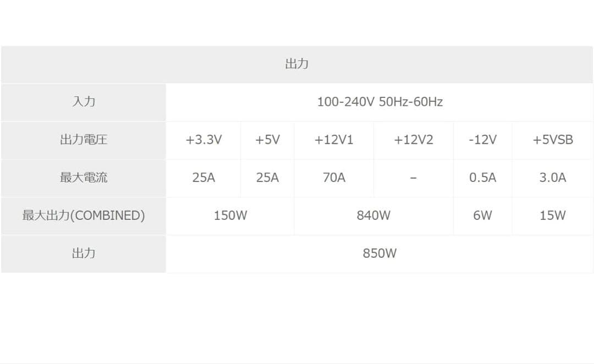The height and width of the screenshot is (364, 594).
Task: Select the 850W total output value
Action: (380, 253)
